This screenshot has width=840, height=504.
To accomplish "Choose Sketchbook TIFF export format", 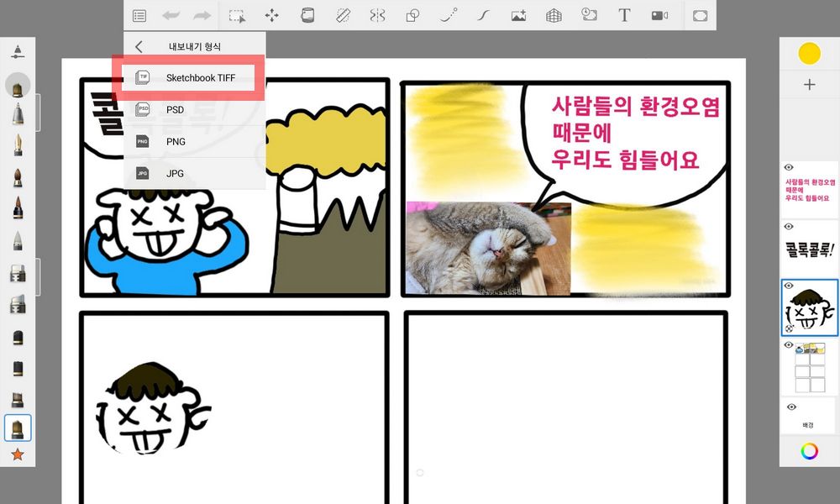I will click(x=195, y=77).
